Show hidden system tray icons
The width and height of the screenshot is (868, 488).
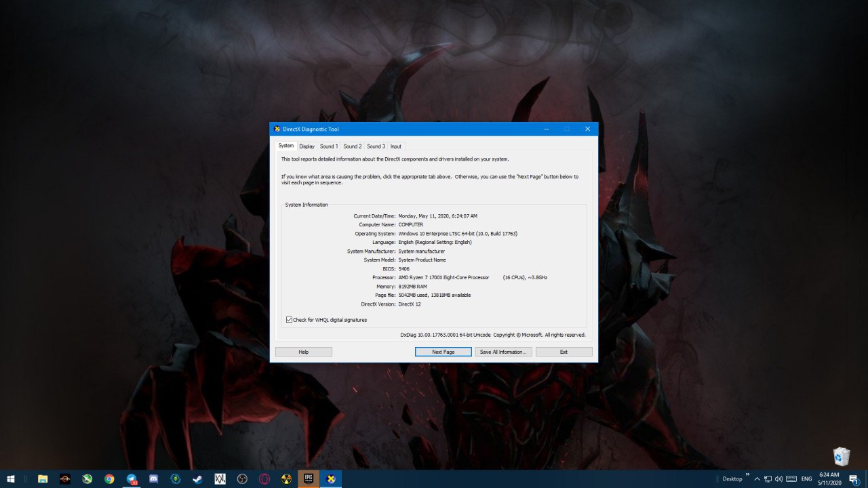(x=757, y=479)
